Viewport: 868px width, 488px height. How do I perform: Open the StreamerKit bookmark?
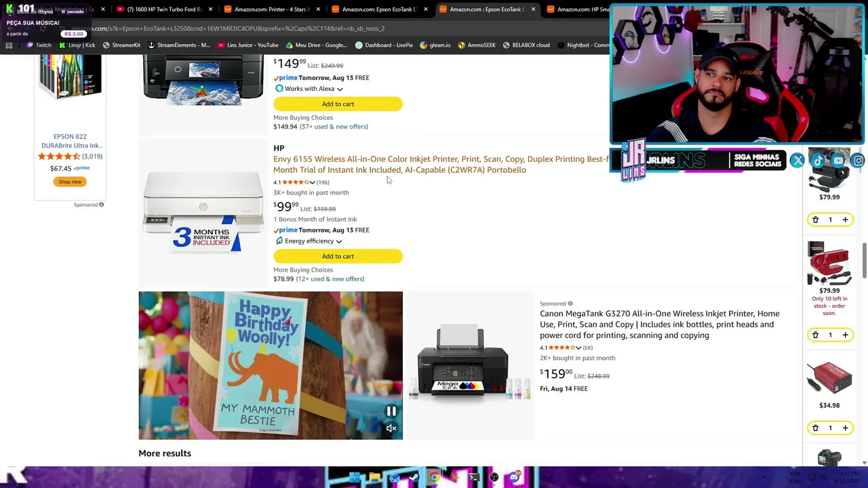pos(121,45)
